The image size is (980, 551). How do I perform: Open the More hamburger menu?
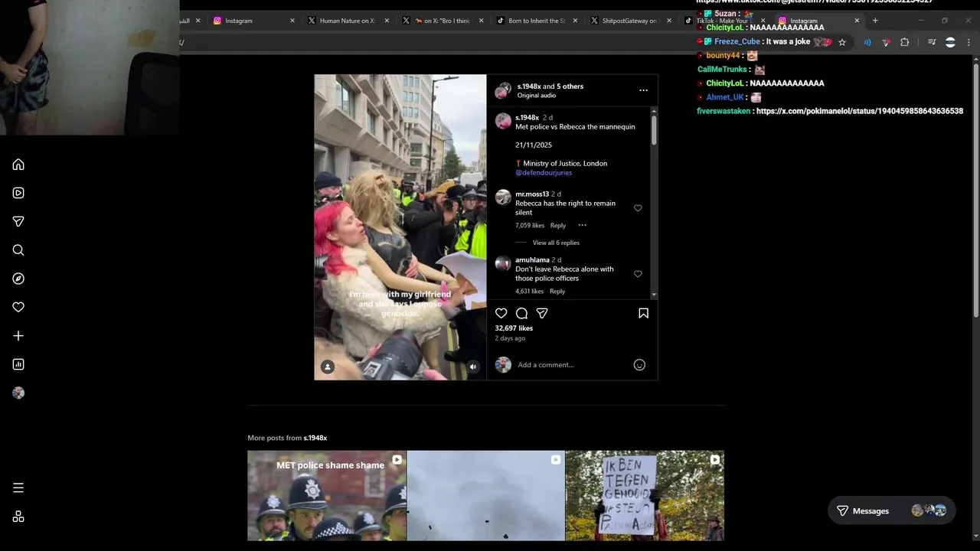[x=18, y=487]
